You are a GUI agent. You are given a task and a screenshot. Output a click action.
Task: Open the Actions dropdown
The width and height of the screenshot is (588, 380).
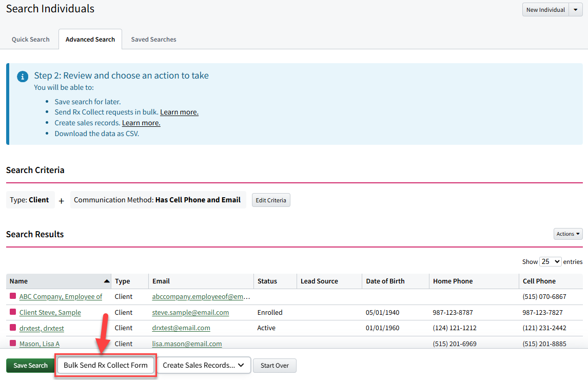(567, 234)
